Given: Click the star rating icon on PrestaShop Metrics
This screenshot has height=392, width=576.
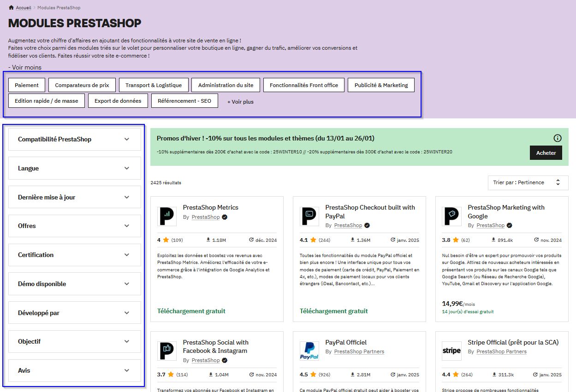Looking at the screenshot, I should [x=166, y=240].
